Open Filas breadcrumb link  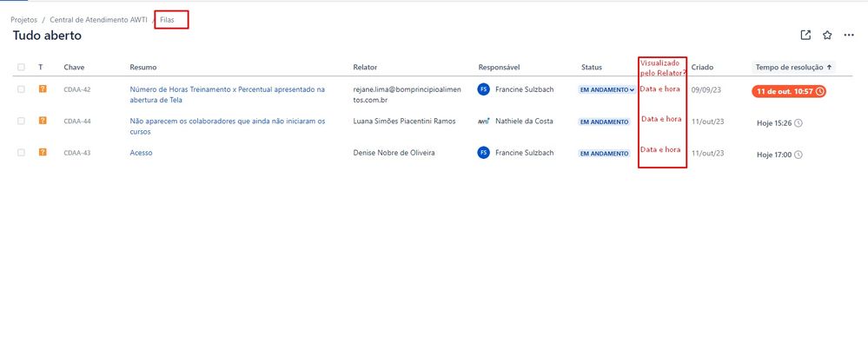[167, 19]
